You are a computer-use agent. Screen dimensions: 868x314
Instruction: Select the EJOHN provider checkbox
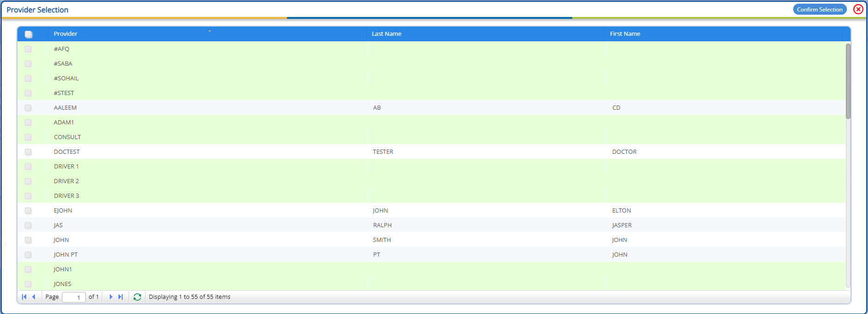click(x=28, y=211)
